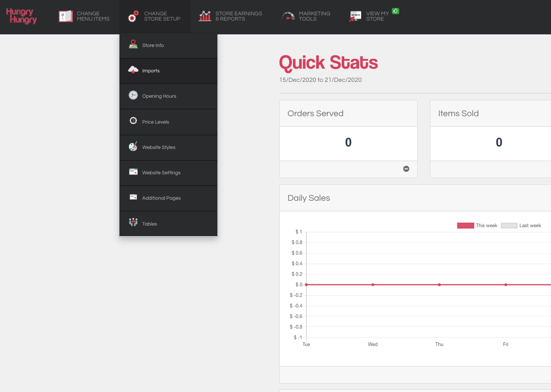Screen dimensions: 551x392
Task: Choose Price Levels option
Action: click(x=168, y=122)
